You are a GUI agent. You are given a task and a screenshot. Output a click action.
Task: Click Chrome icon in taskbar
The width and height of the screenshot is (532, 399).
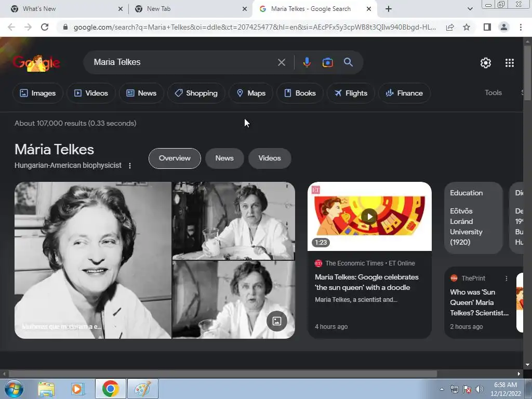coord(110,389)
